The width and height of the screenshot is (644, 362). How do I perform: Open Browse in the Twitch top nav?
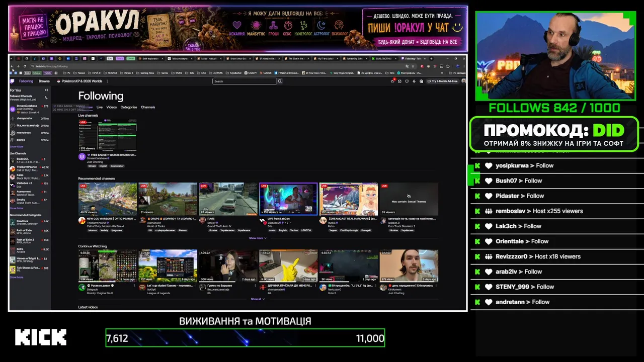pyautogui.click(x=44, y=81)
